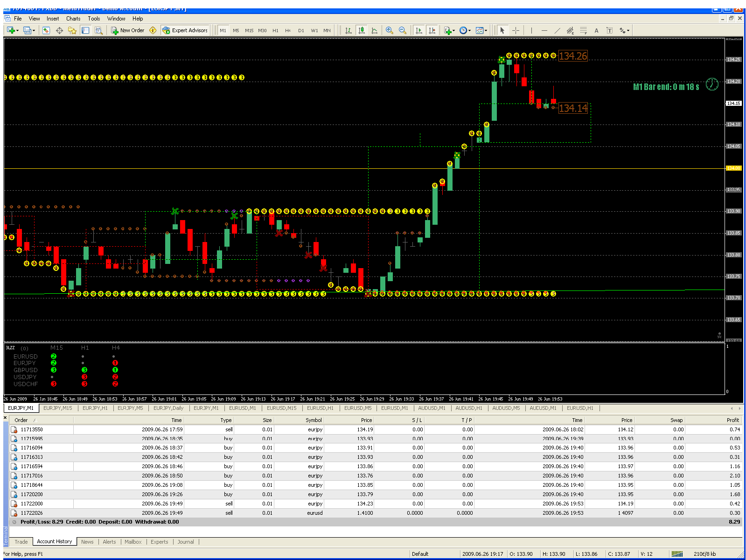Select order 11713550 row
This screenshot has width=746, height=560.
click(x=376, y=429)
